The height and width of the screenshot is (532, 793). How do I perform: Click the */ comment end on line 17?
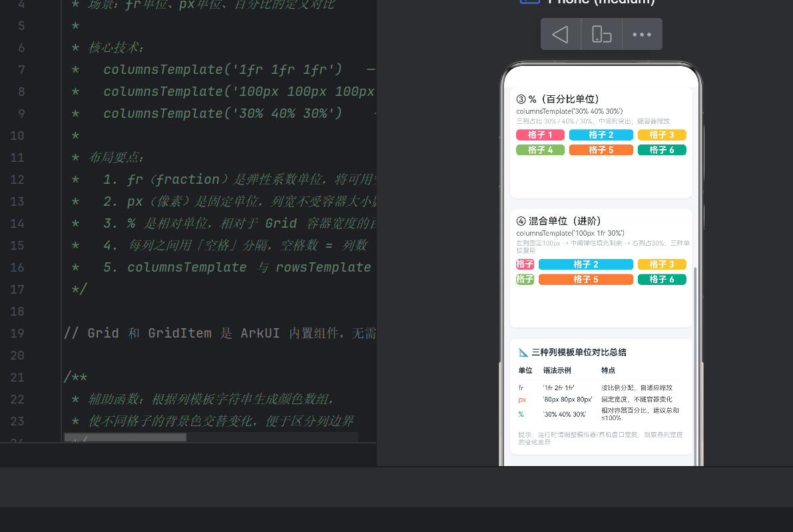point(79,289)
